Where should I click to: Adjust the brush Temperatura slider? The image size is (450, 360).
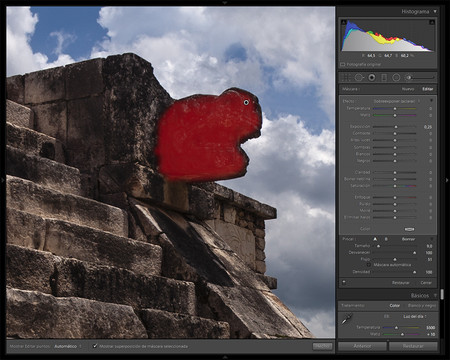[x=394, y=109]
